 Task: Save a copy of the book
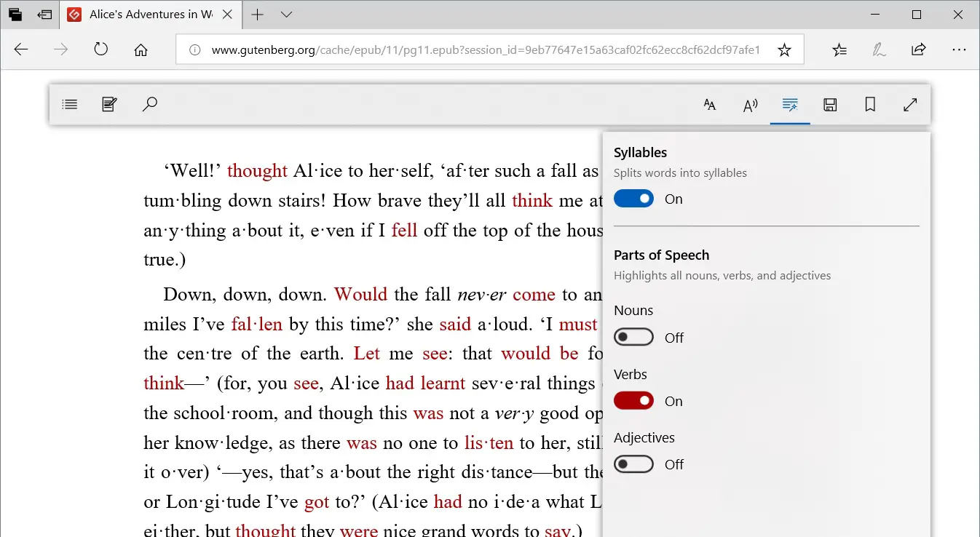coord(830,105)
